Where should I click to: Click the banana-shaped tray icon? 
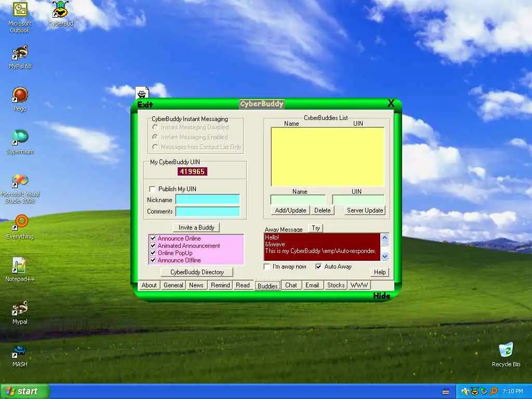(x=465, y=391)
